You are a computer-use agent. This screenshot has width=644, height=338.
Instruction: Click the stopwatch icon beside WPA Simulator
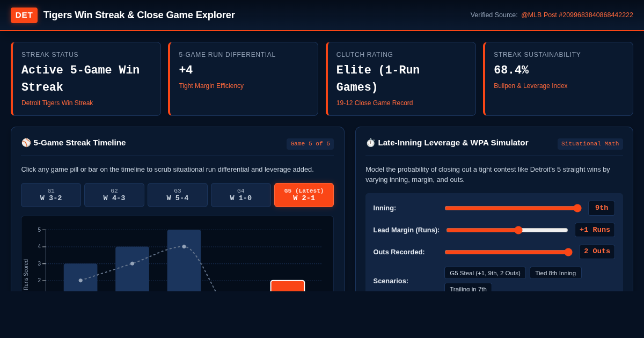pyautogui.click(x=371, y=143)
